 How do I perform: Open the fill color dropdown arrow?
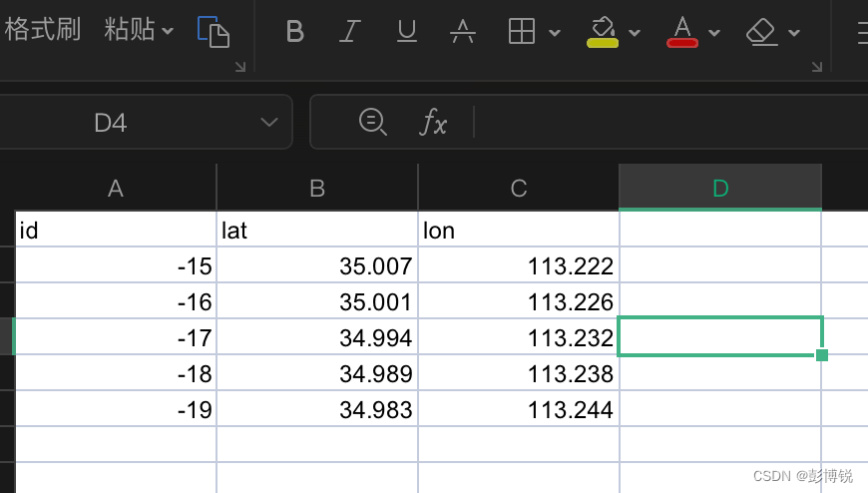635,33
